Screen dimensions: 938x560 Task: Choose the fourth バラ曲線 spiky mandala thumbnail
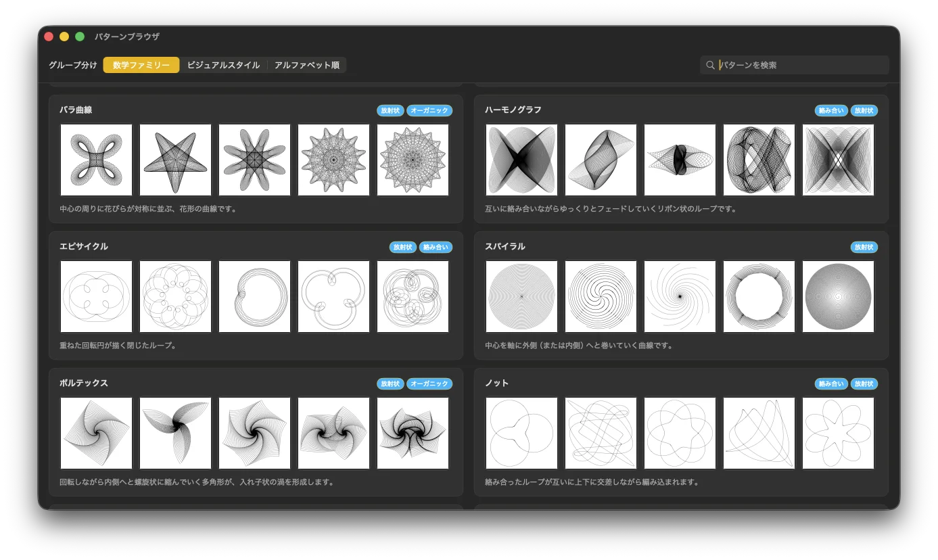point(333,160)
